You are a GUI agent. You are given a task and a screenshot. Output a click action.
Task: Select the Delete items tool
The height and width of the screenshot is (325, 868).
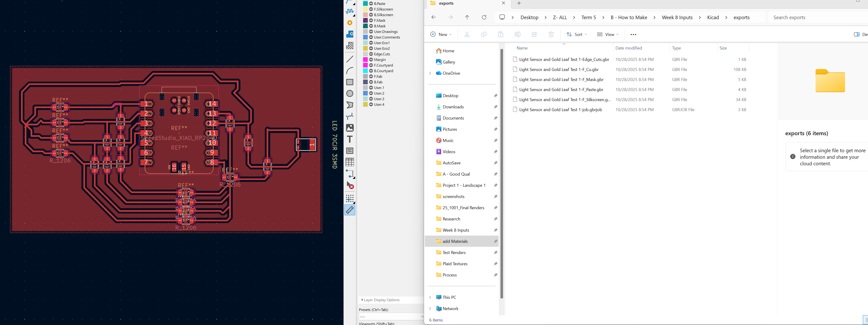click(x=350, y=185)
